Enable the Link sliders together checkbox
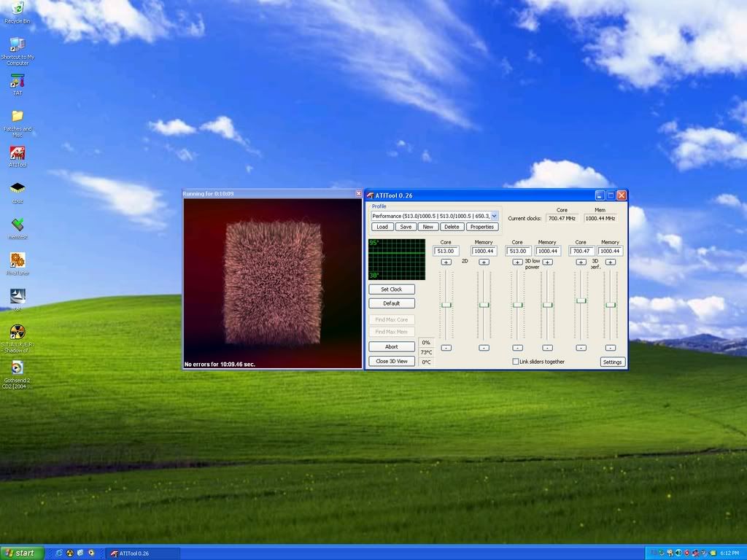 pos(516,362)
